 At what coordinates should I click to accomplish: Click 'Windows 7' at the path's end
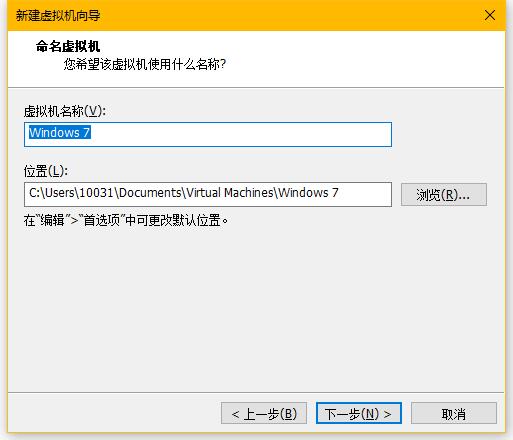point(309,193)
